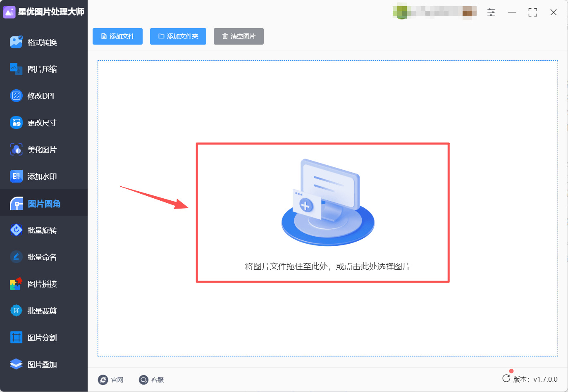Image resolution: width=568 pixels, height=392 pixels.
Task: Maximize the application window
Action: (533, 12)
